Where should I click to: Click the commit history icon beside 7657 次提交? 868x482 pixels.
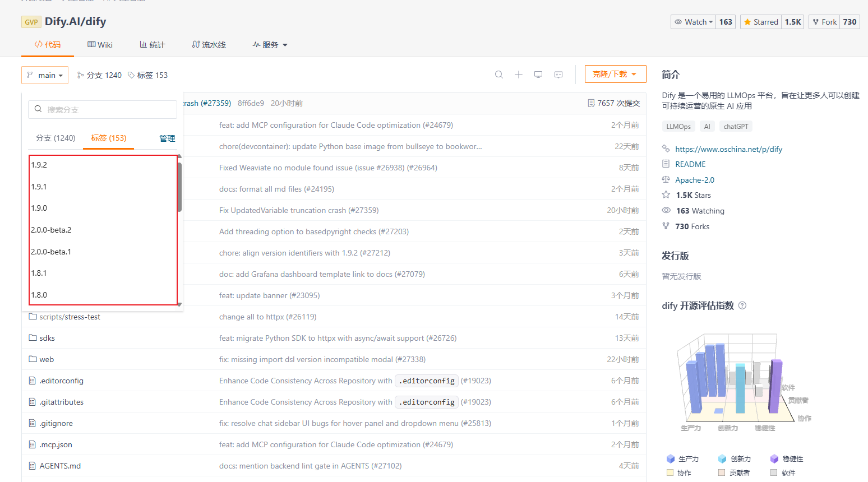(x=591, y=103)
